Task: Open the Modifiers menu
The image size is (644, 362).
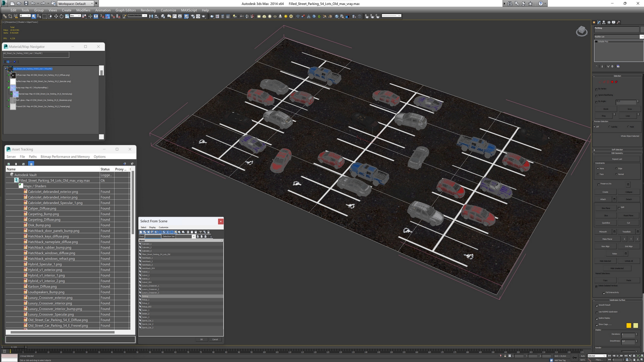Action: [83, 10]
